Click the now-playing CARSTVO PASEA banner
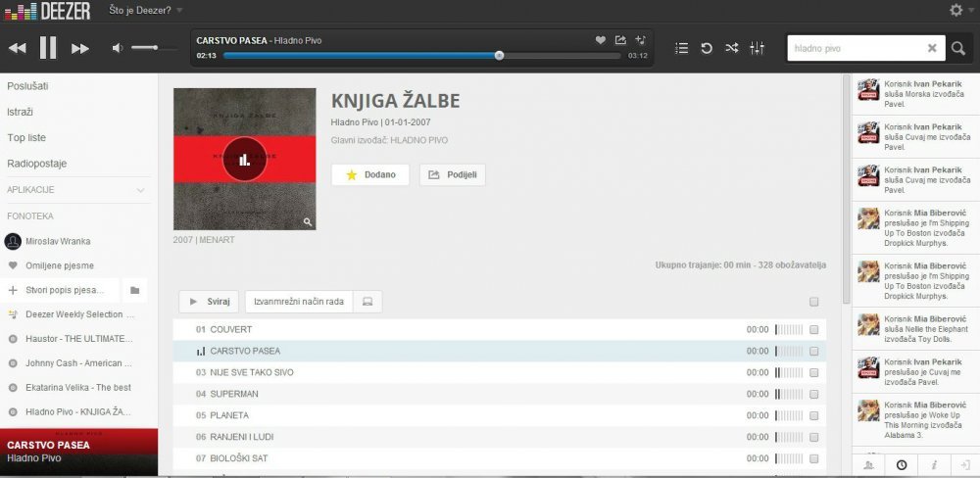This screenshot has width=980, height=478. (78, 452)
